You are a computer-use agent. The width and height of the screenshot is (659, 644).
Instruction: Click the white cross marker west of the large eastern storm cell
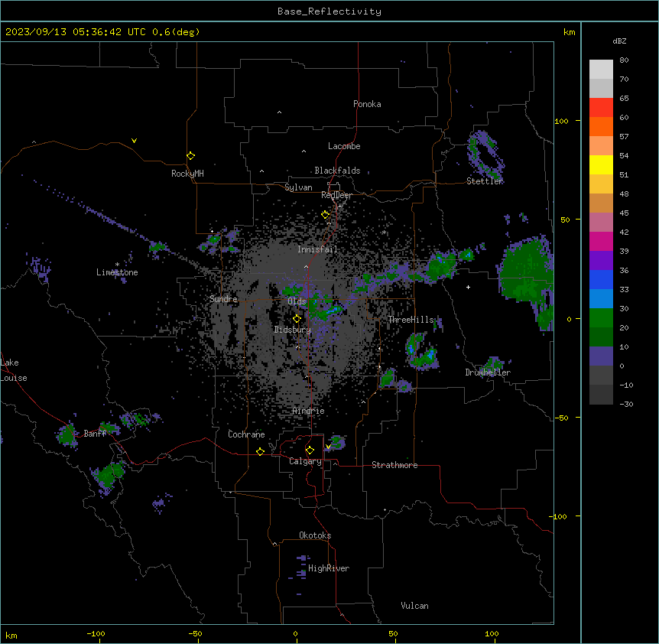(x=468, y=287)
